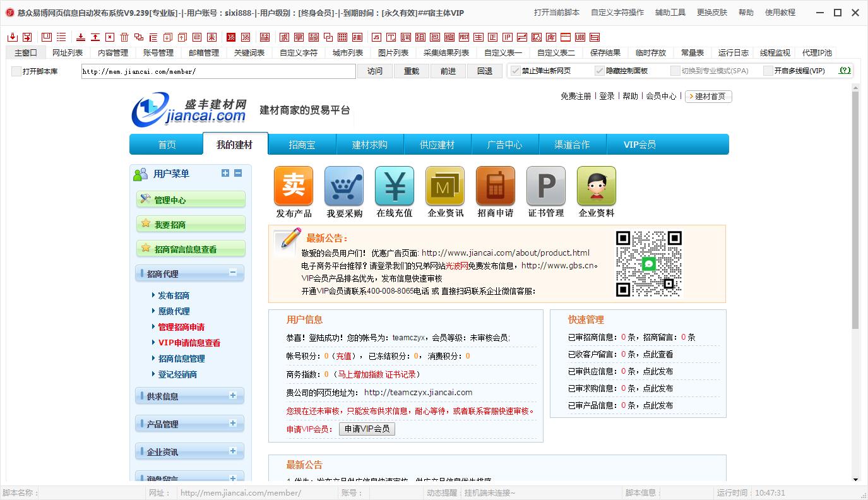Expand the 企业资讯 sidebar section
The height and width of the screenshot is (500, 868).
coord(233,451)
